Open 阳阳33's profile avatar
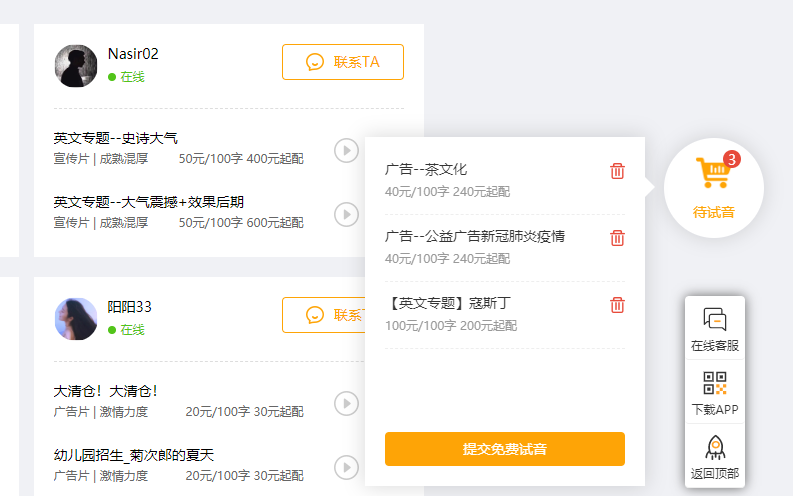793x496 pixels. 76,319
